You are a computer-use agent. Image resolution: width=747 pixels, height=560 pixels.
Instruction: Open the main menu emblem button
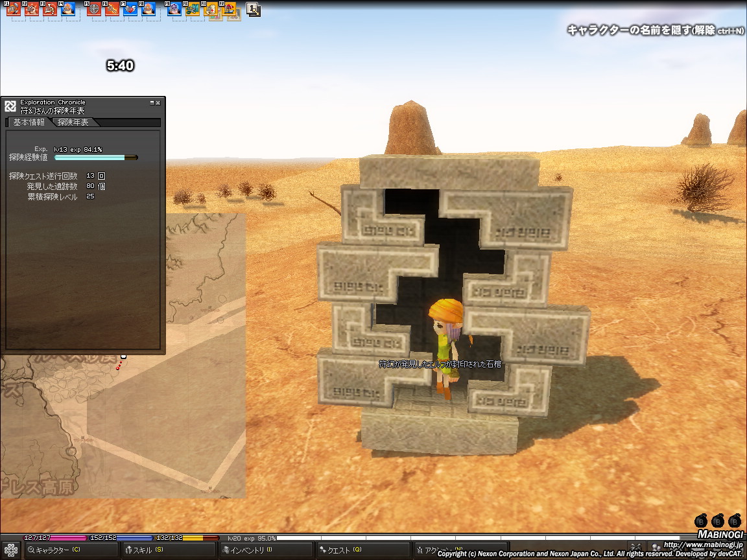point(10,550)
